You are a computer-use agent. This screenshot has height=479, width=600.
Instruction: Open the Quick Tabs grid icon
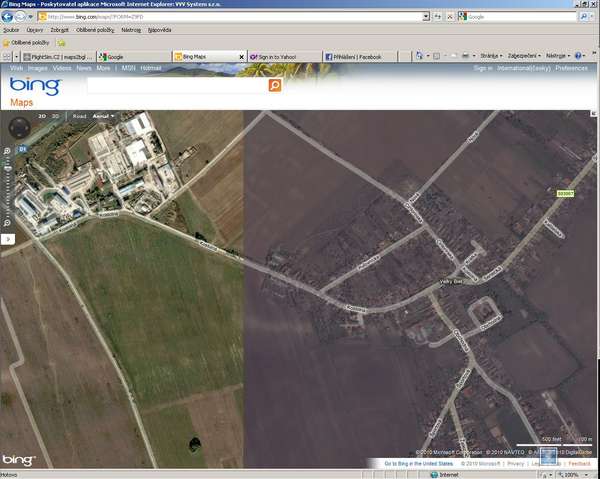point(7,57)
